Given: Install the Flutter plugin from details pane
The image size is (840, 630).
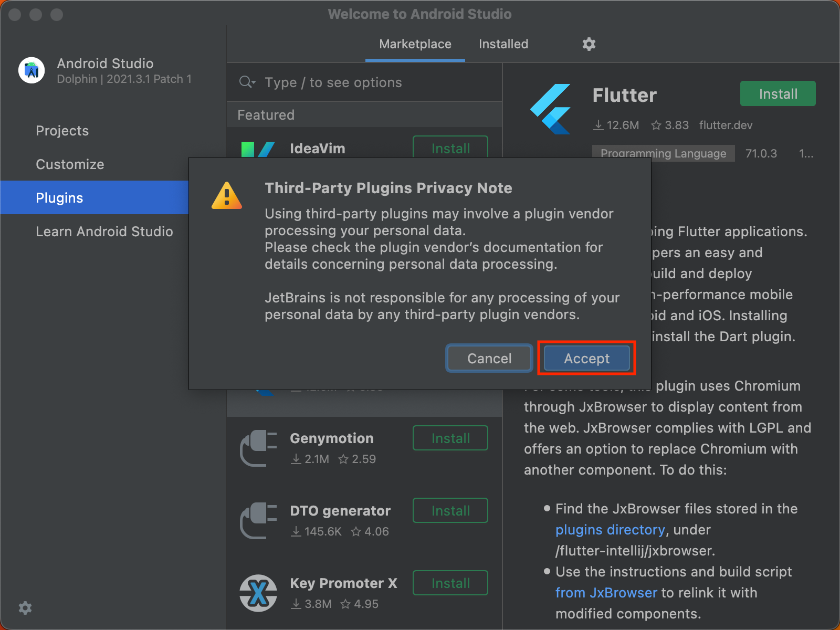Looking at the screenshot, I should tap(778, 94).
